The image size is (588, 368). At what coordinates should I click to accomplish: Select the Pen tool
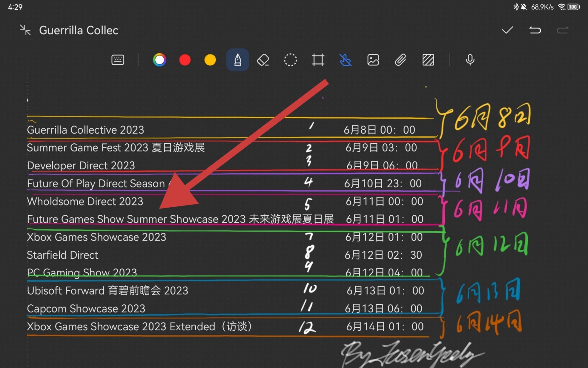click(238, 60)
